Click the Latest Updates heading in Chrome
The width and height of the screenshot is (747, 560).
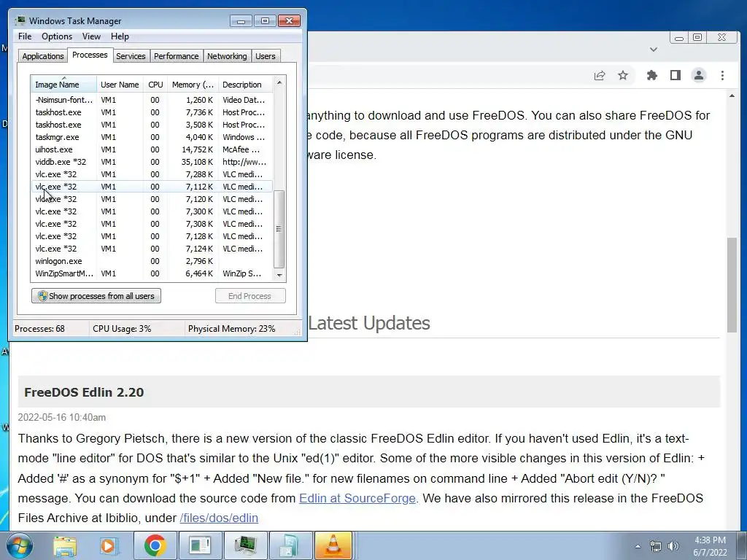pyautogui.click(x=369, y=323)
